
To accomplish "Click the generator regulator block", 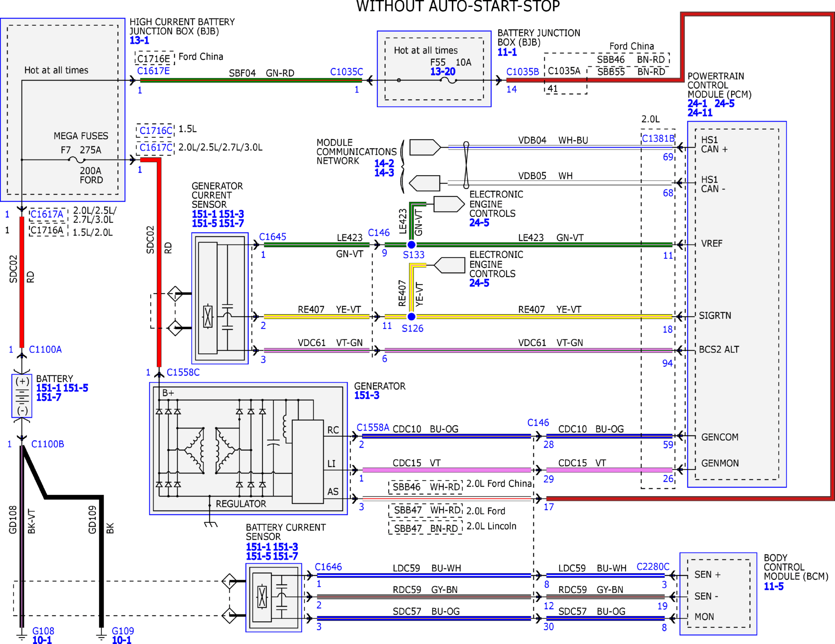I will [x=308, y=461].
